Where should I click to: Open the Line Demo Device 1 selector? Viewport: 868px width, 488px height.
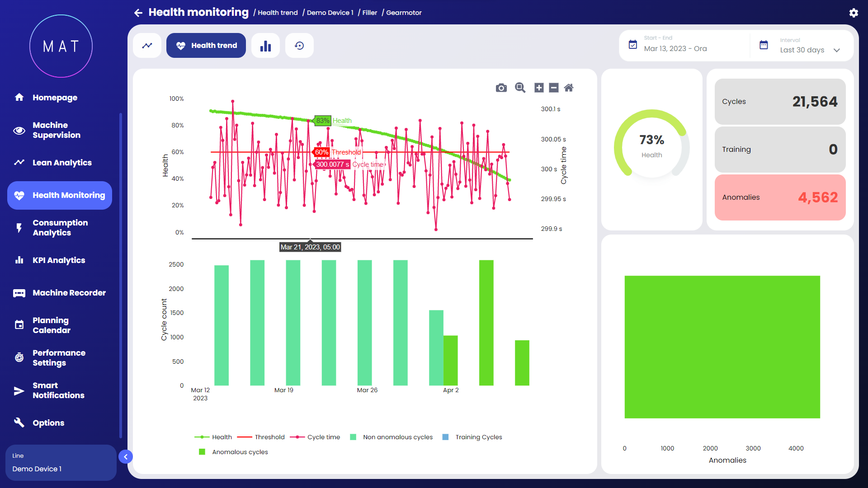pyautogui.click(x=61, y=463)
